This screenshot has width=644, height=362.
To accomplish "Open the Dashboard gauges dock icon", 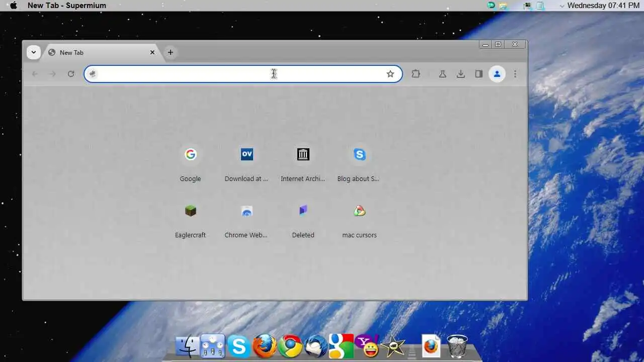I will pyautogui.click(x=213, y=346).
